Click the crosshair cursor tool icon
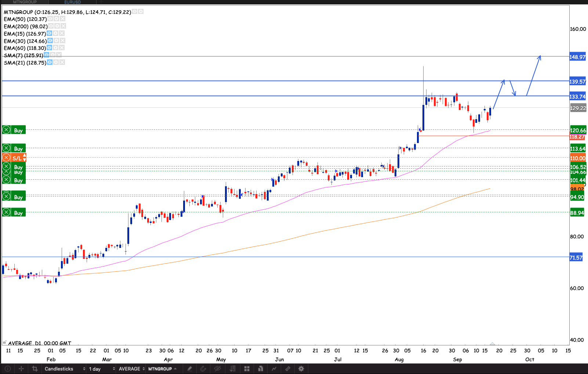 click(x=21, y=369)
